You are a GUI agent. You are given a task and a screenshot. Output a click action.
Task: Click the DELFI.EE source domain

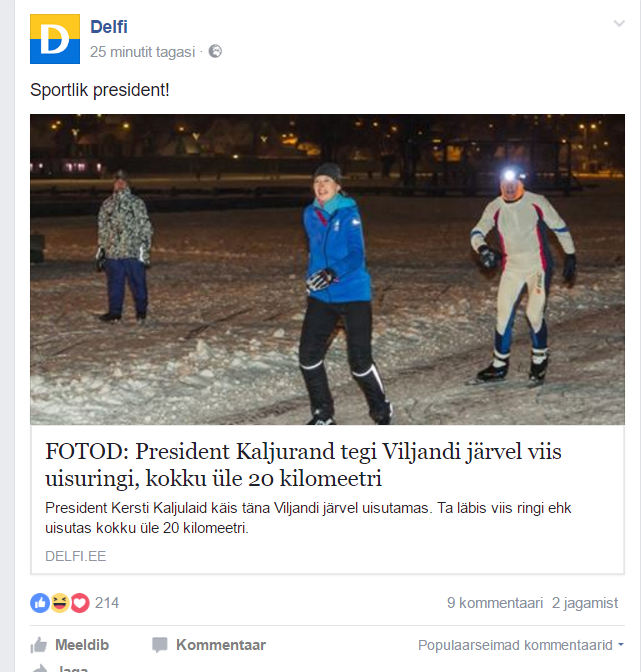[75, 556]
